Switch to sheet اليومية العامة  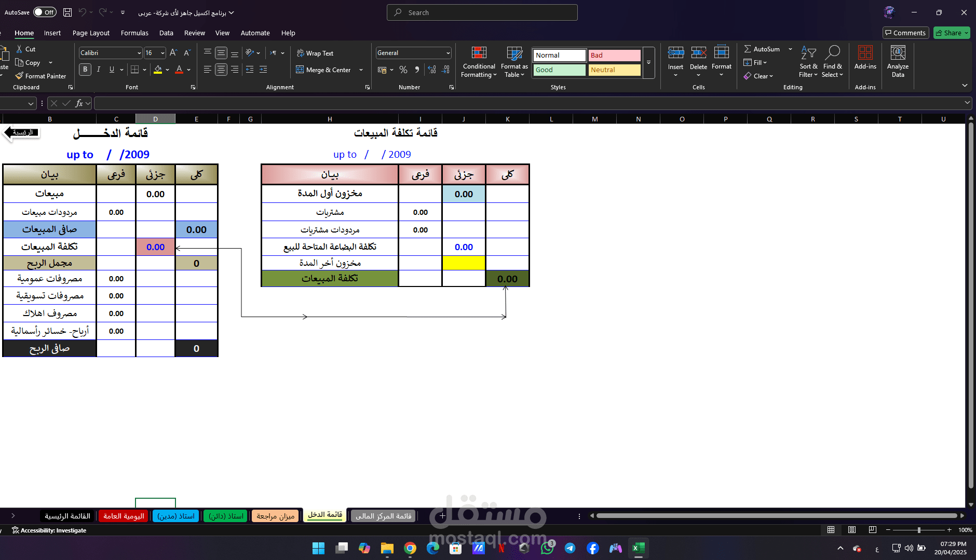124,516
